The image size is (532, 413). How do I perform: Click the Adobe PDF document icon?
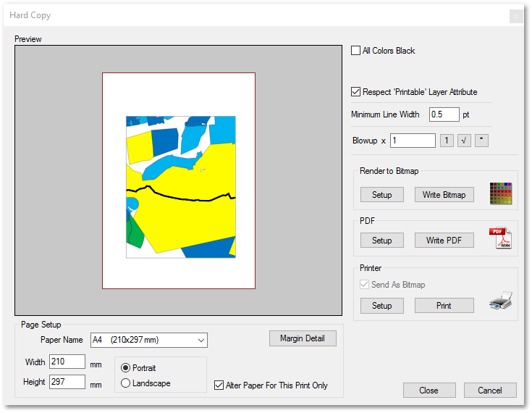tap(500, 238)
